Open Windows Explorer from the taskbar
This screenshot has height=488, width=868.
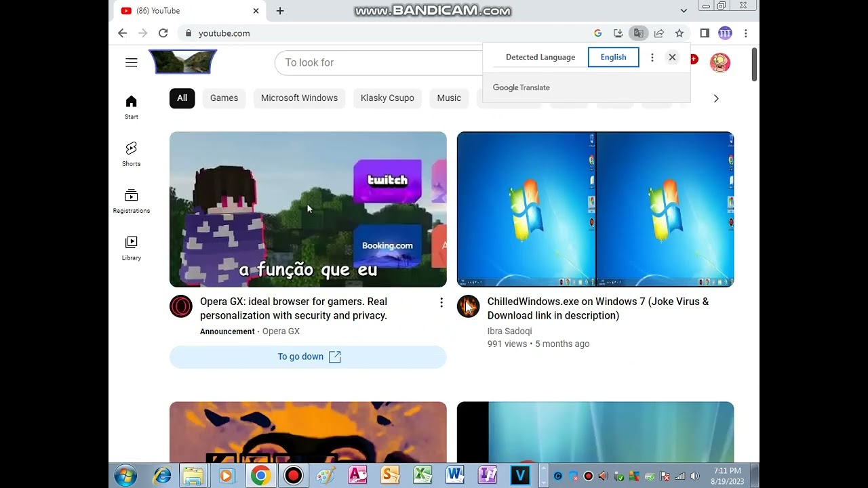(193, 476)
